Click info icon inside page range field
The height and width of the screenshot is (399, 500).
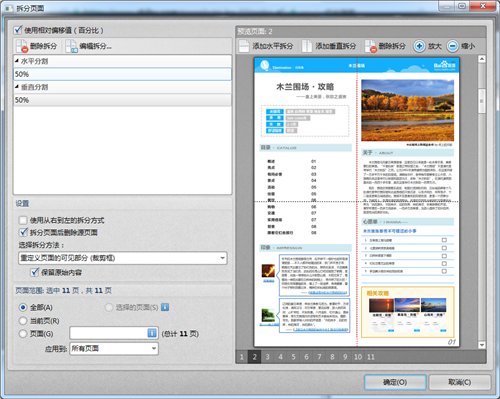[x=152, y=333]
